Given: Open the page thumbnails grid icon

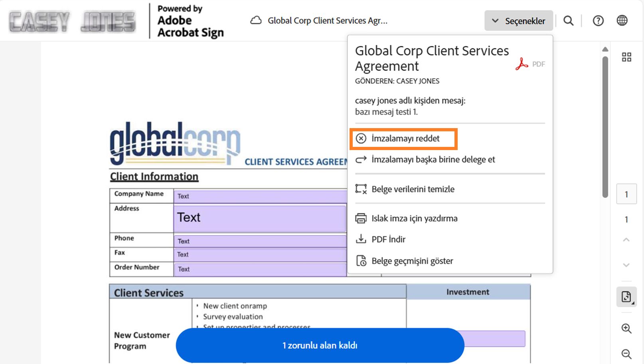Looking at the screenshot, I should coord(626,57).
